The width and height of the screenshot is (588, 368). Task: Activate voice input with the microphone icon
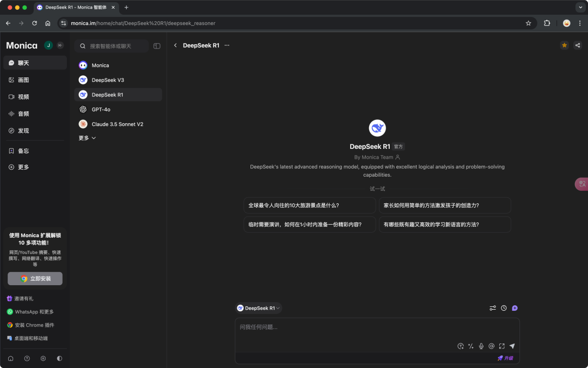(x=481, y=346)
